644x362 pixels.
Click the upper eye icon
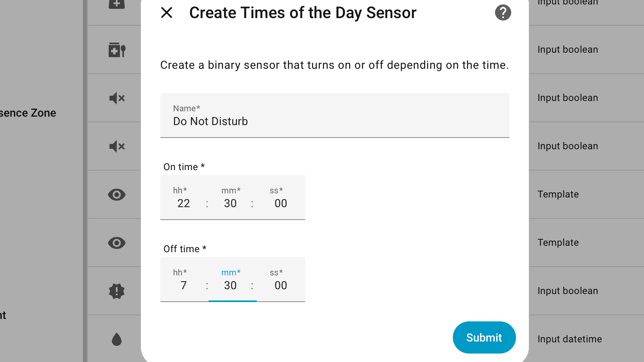tap(117, 195)
